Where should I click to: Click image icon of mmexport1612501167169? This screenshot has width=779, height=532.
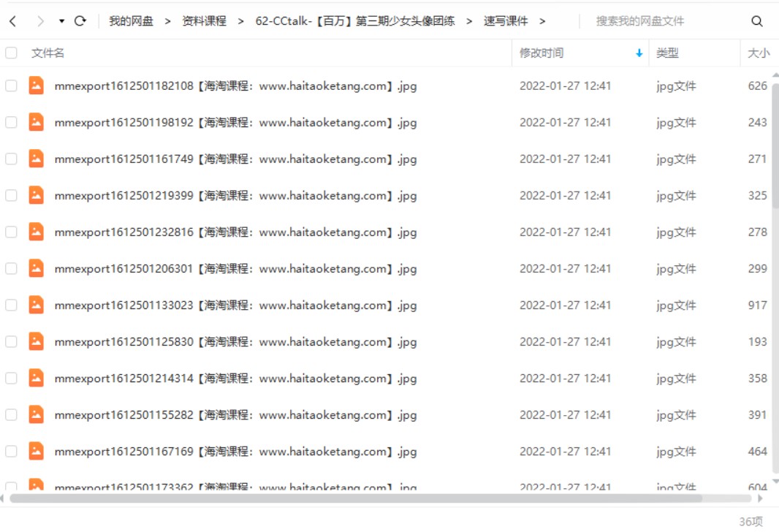pos(37,451)
